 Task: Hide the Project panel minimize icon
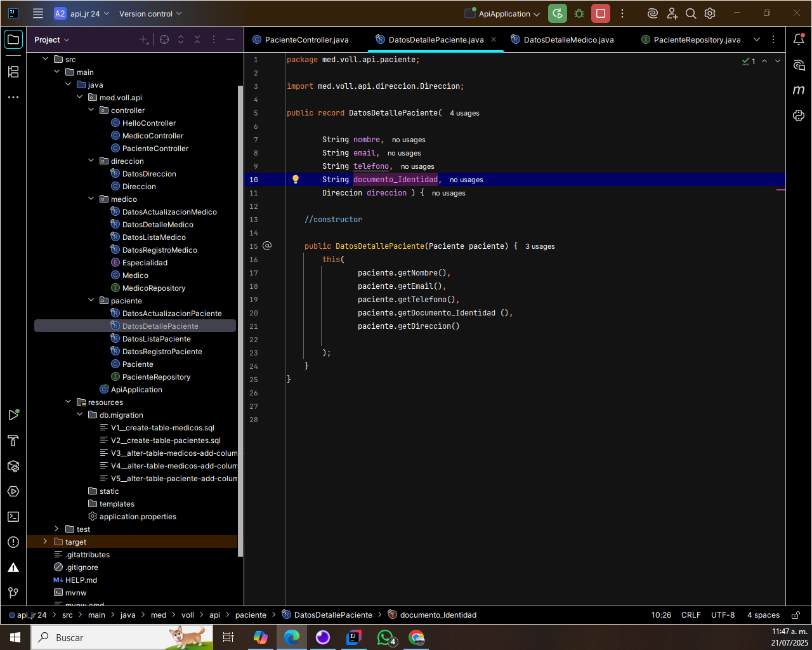tap(230, 39)
